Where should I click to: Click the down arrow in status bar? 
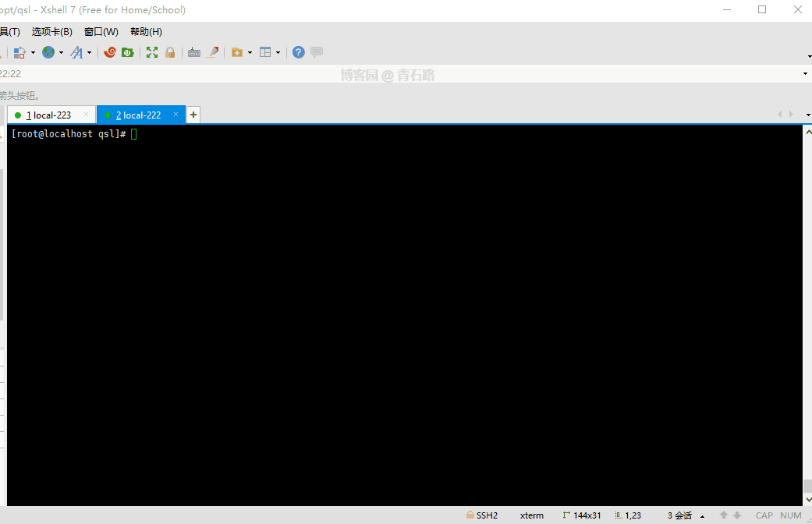pos(737,515)
